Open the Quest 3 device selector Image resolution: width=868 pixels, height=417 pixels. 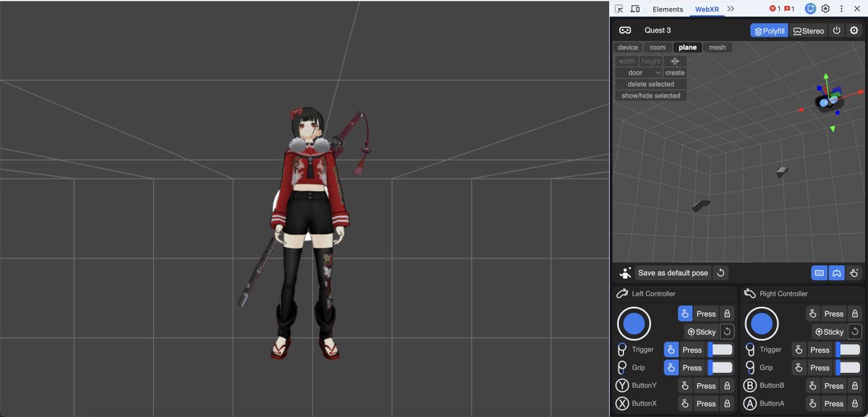658,30
